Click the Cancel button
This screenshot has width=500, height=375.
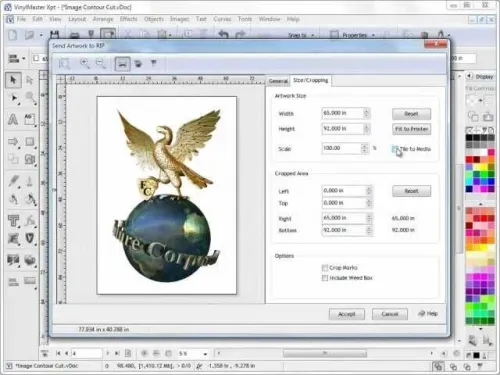pyautogui.click(x=390, y=314)
